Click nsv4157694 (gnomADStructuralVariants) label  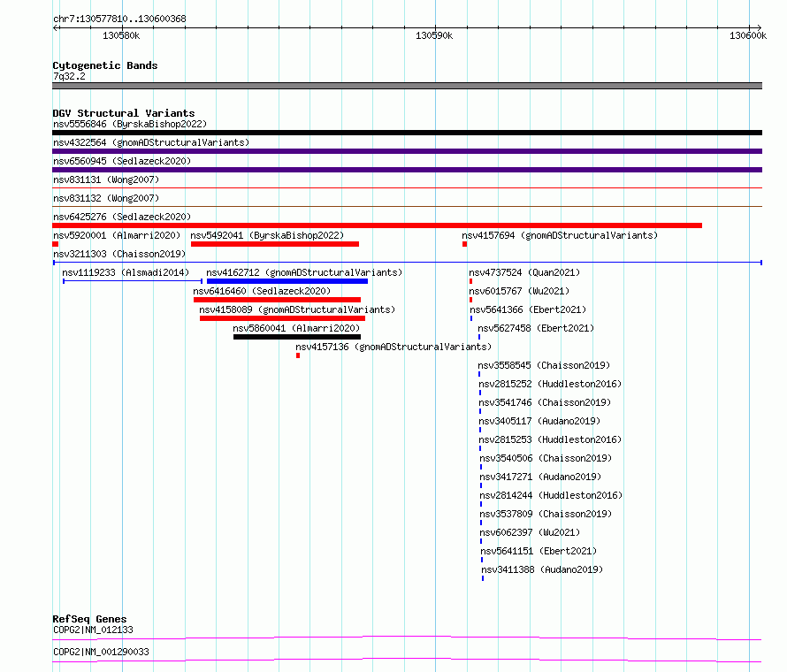(560, 235)
